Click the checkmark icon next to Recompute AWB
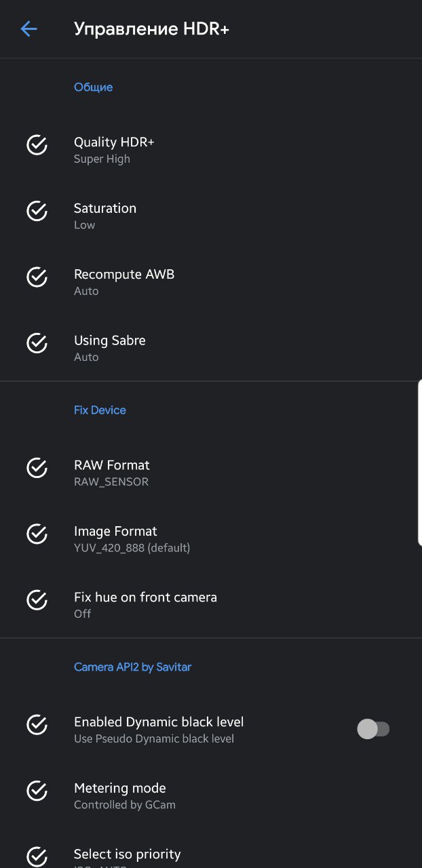 [37, 277]
